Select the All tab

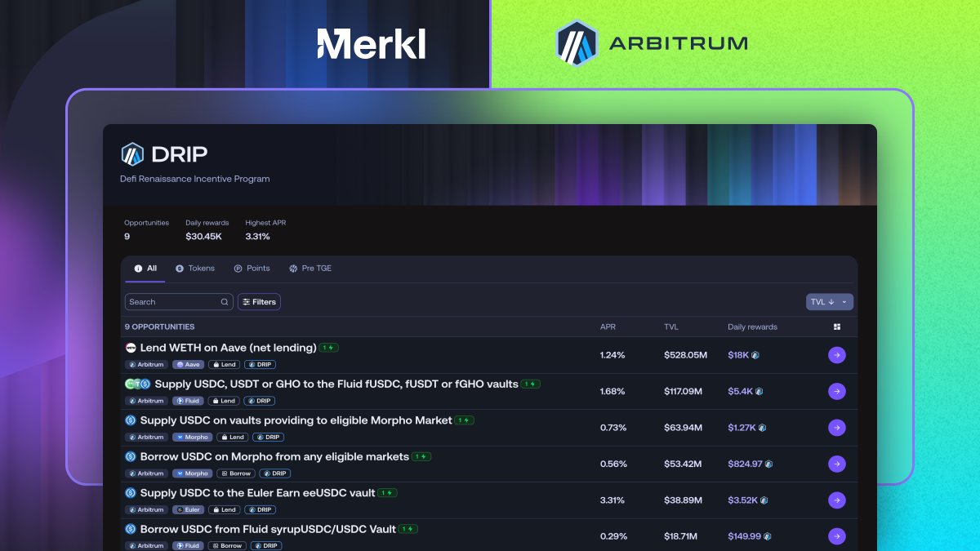(145, 269)
